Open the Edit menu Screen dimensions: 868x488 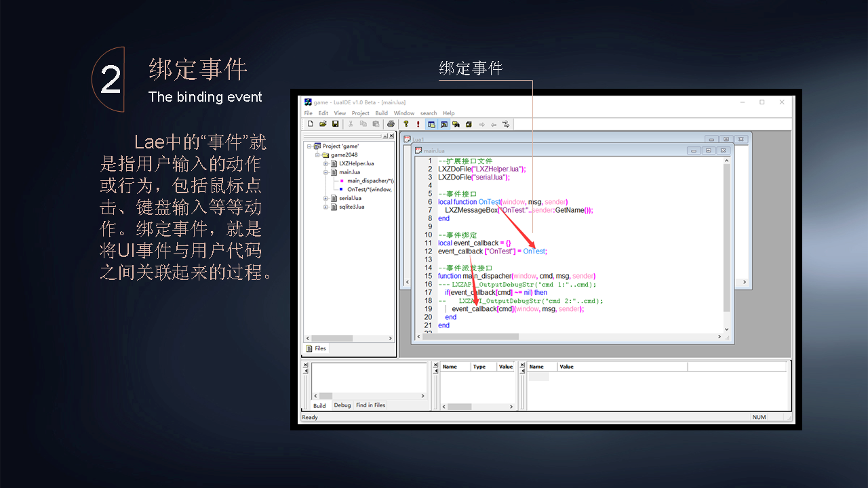[x=323, y=113]
